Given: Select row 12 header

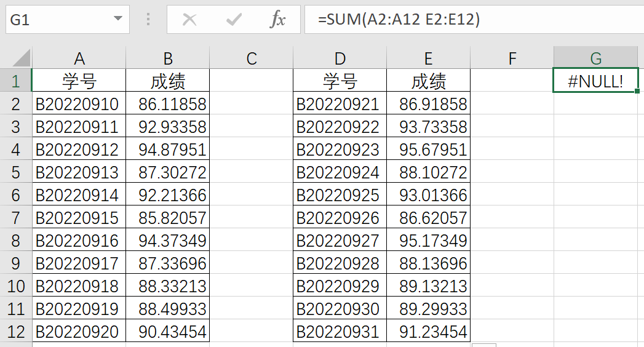Looking at the screenshot, I should click(15, 331).
